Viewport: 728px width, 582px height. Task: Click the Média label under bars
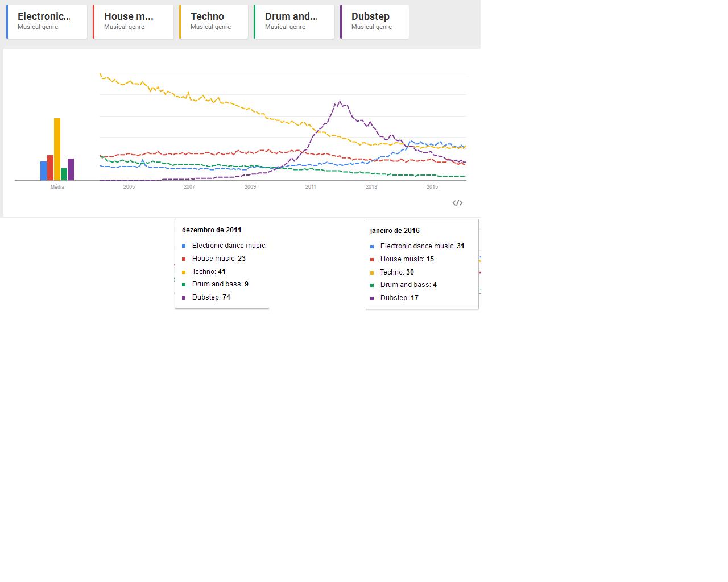coord(57,187)
